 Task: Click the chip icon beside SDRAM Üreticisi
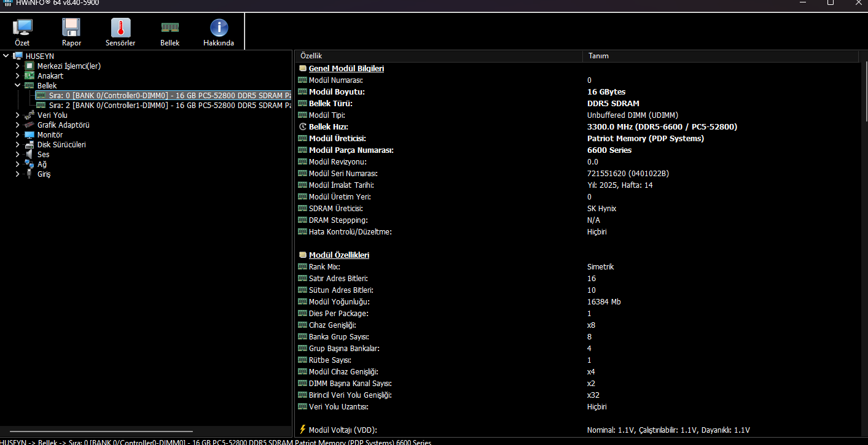tap(302, 209)
